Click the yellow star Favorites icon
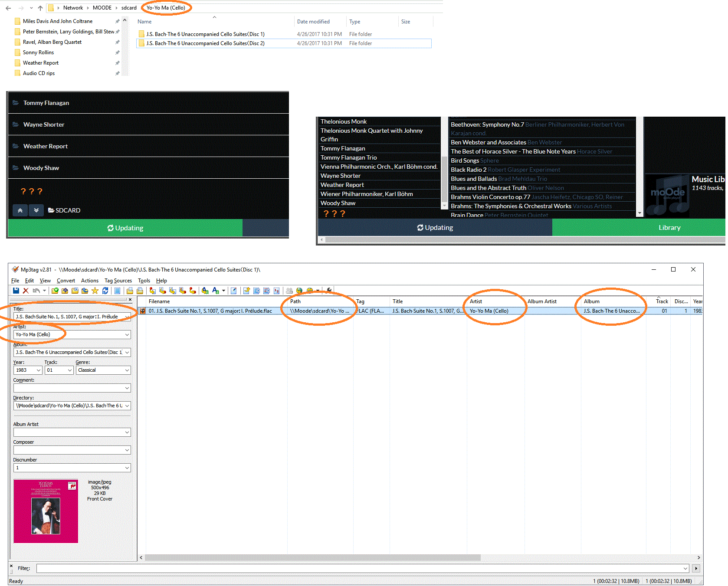728x586 pixels. 95,291
